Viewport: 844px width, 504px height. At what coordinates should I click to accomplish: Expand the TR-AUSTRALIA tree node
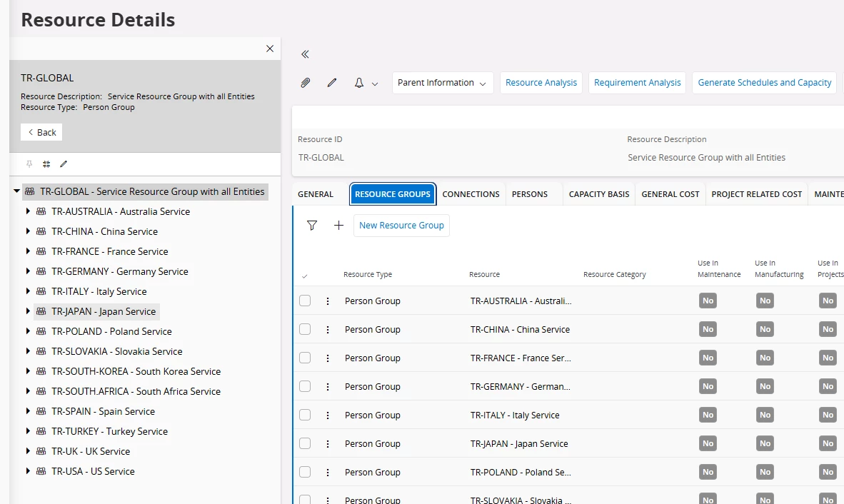click(x=28, y=211)
